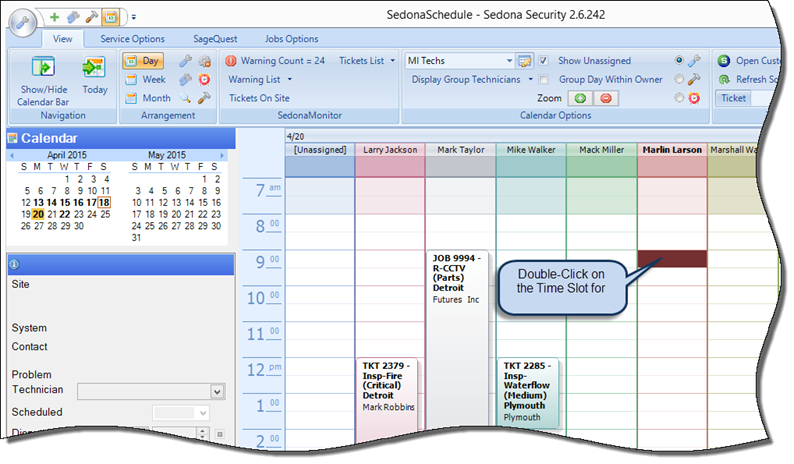Open Customize Quick Access Toolbar arrow
Image resolution: width=794 pixels, height=464 pixels.
[134, 17]
